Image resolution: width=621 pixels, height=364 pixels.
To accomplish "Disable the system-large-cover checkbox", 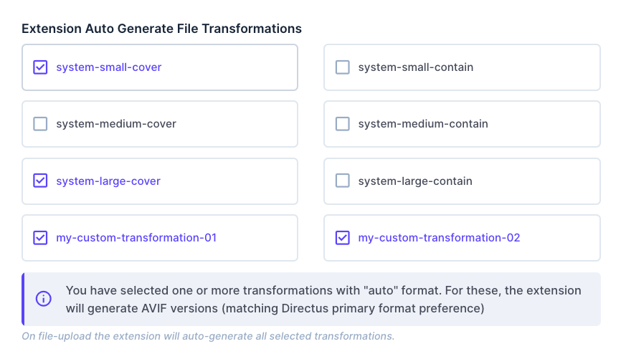I will click(41, 181).
